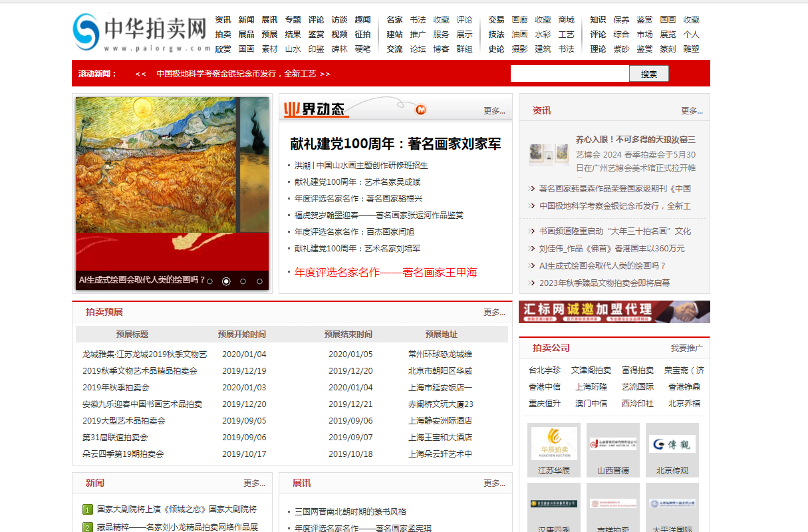Open preview 龙城雅集·江苏龙城2019秋季文物艺

[145, 354]
